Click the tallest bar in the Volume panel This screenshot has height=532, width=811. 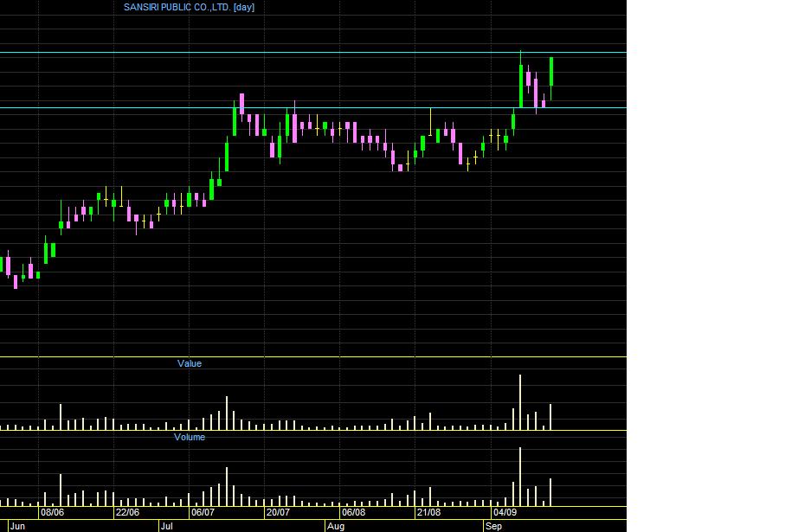pos(520,478)
